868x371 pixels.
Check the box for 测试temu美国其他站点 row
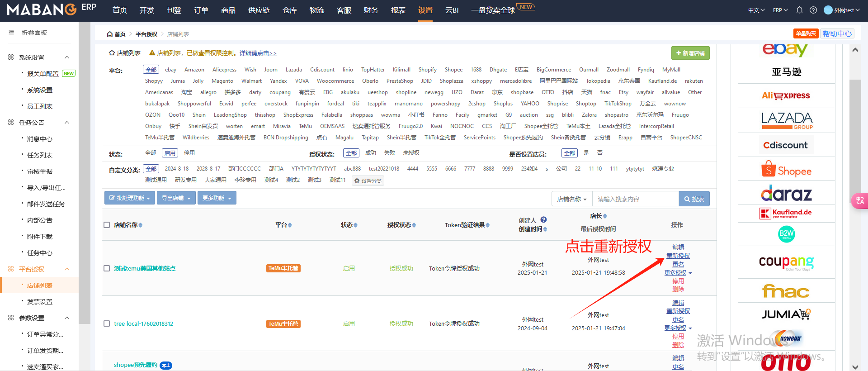pos(107,268)
